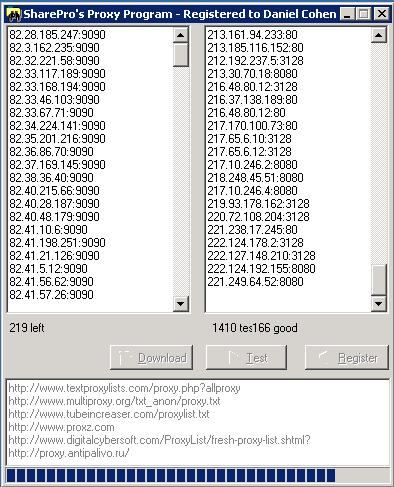Select proxy 82.38.36.40:9090
Screen dimensions: 394x487
pos(51,178)
